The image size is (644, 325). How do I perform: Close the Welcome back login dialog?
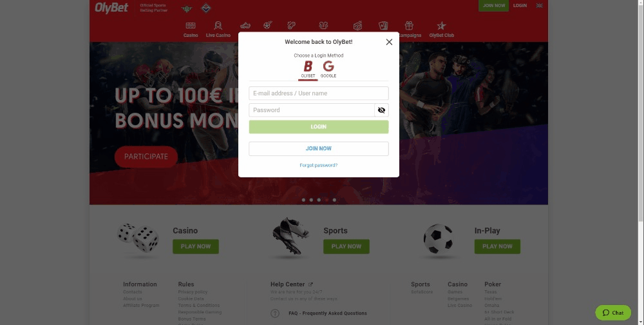coord(389,42)
